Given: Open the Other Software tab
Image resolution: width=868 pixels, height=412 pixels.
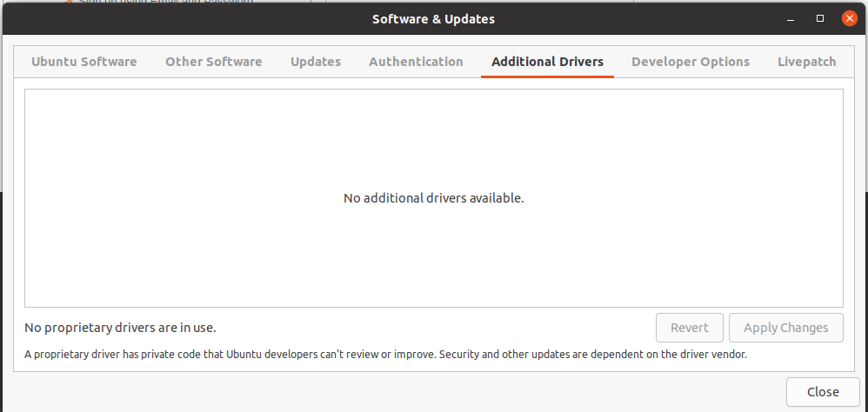Looking at the screenshot, I should (x=214, y=62).
